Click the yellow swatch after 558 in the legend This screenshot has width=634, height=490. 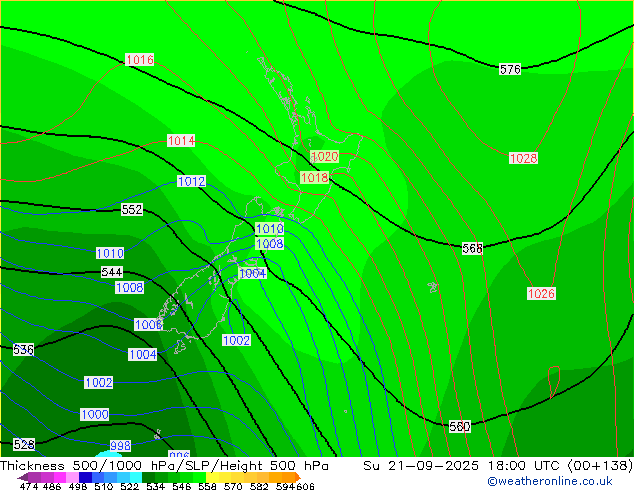[x=213, y=477]
